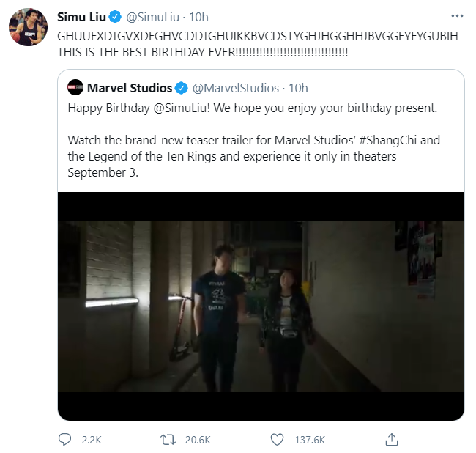Click the quoted tweet's 10h timestamp
Image resolution: width=476 pixels, height=453 pixels.
(x=298, y=88)
